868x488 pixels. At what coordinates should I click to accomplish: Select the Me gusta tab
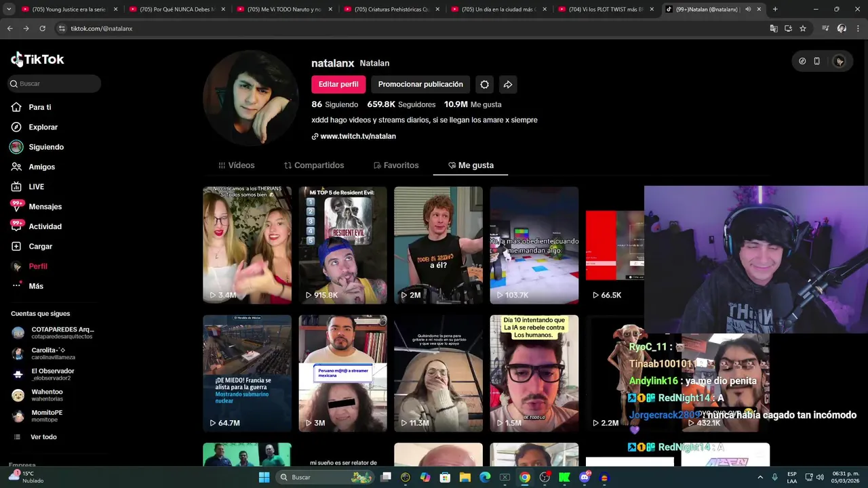tap(471, 165)
